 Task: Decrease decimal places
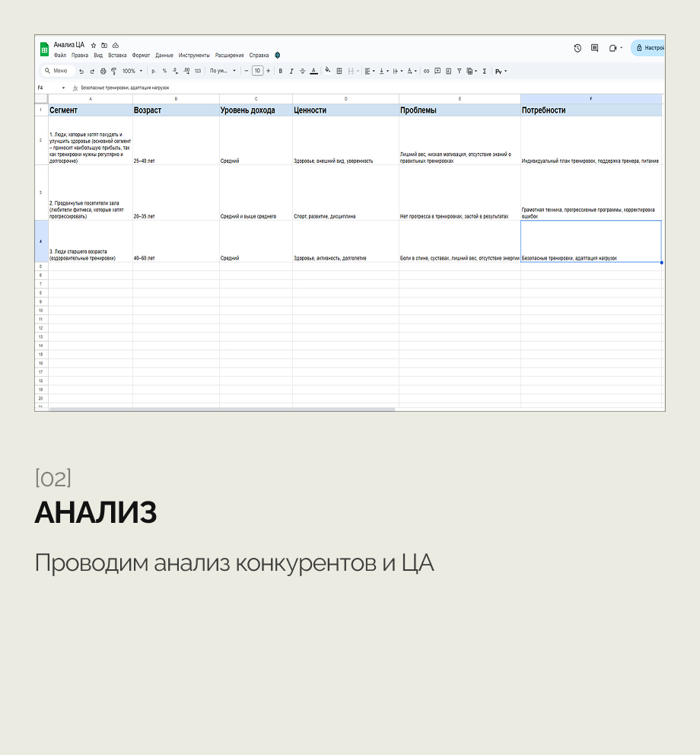click(175, 72)
